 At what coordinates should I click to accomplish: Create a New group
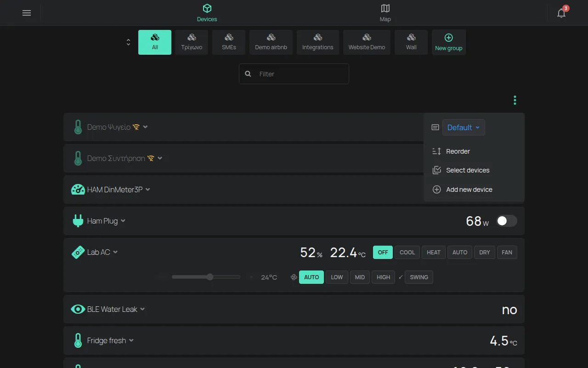449,42
